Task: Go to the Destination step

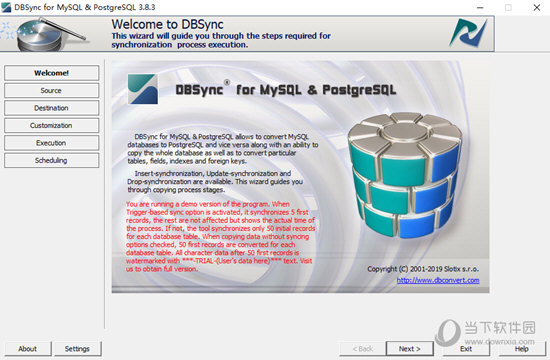Action: (52, 108)
